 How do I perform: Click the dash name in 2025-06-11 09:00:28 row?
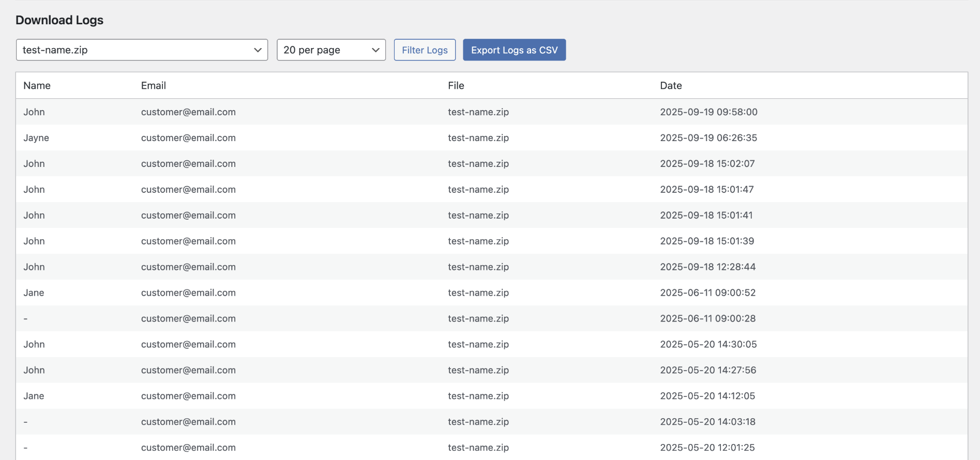pos(26,318)
